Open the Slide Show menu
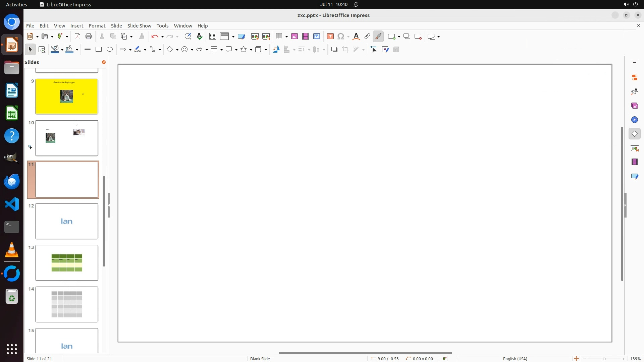 click(139, 26)
